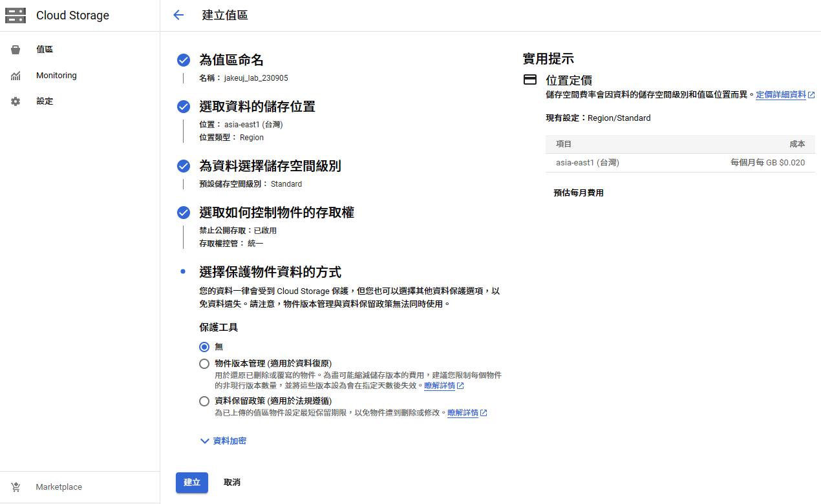Click the 設定 gear icon
This screenshot has height=504, width=821.
point(16,101)
